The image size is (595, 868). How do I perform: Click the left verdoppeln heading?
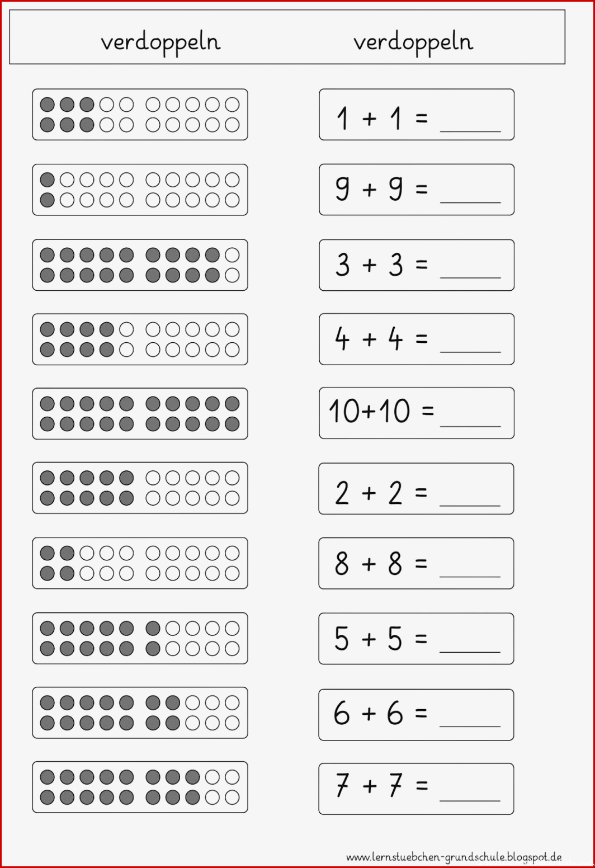point(160,43)
